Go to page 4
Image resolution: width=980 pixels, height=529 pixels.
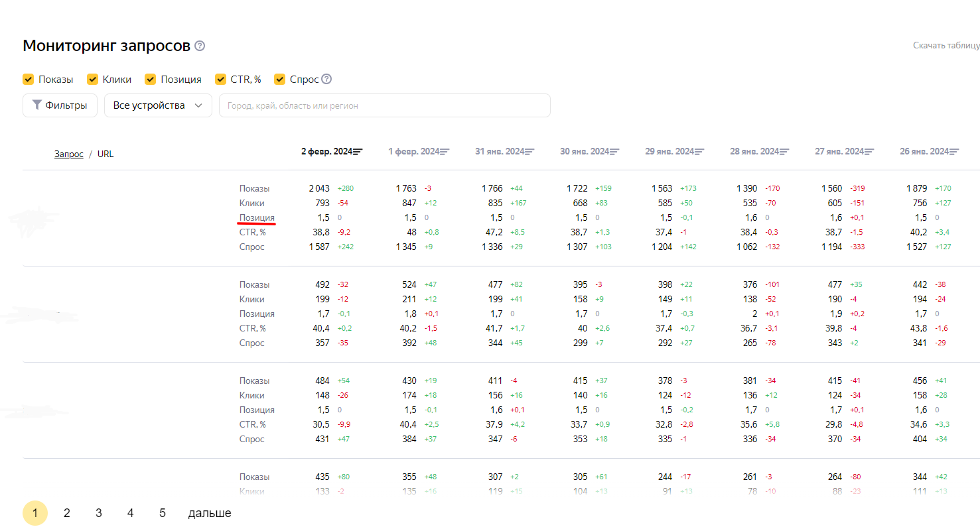coord(131,513)
